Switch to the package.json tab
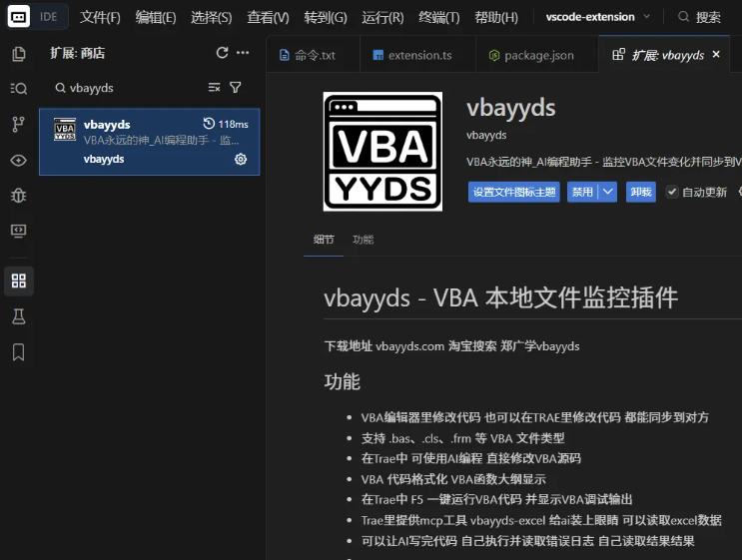 click(x=537, y=55)
